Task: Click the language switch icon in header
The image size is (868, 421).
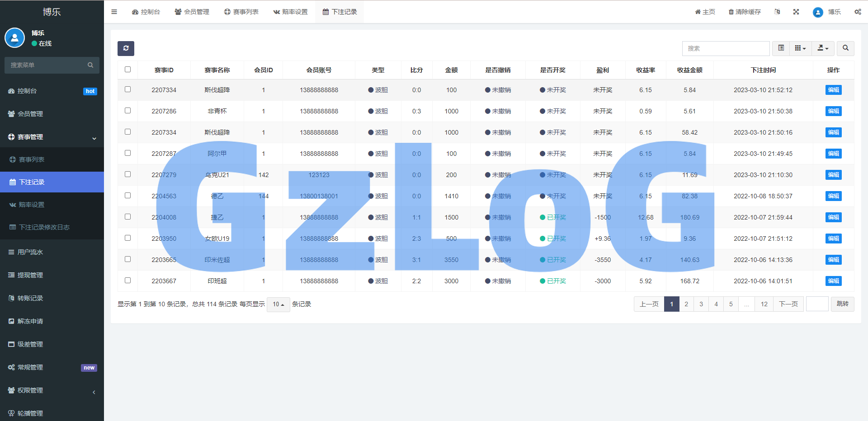Action: pos(777,12)
